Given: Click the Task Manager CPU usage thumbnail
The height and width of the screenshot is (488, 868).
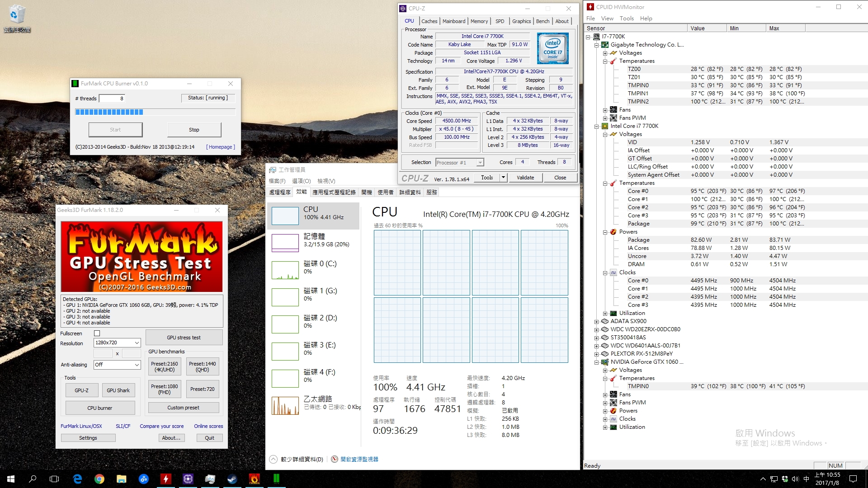Looking at the screenshot, I should pos(285,216).
